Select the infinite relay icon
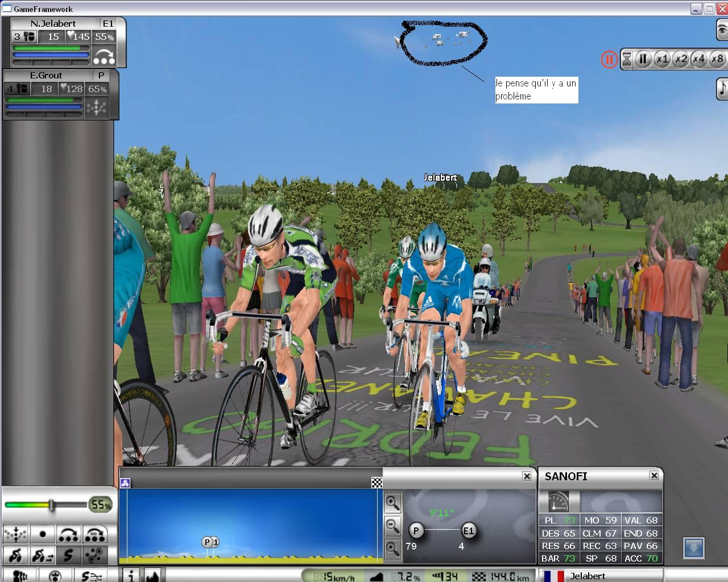 [95, 535]
